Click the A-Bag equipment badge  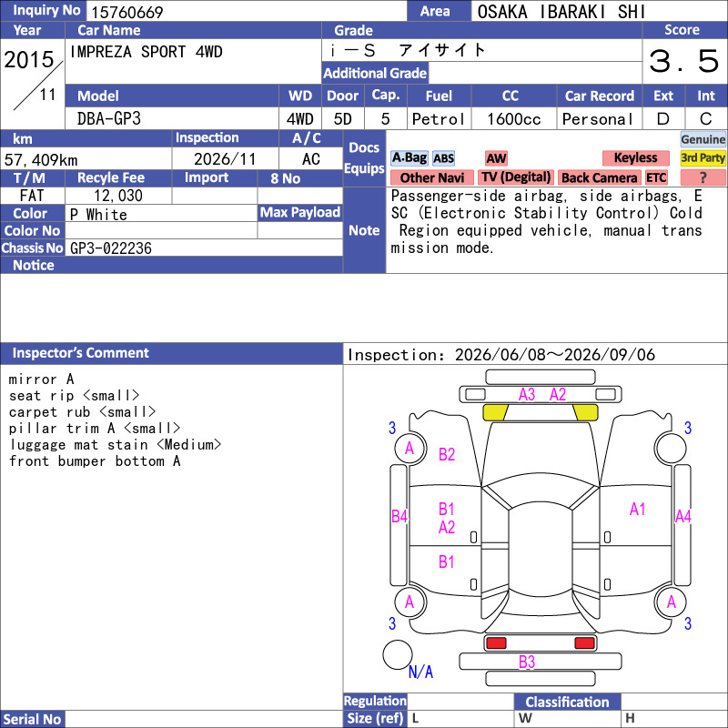click(x=409, y=157)
